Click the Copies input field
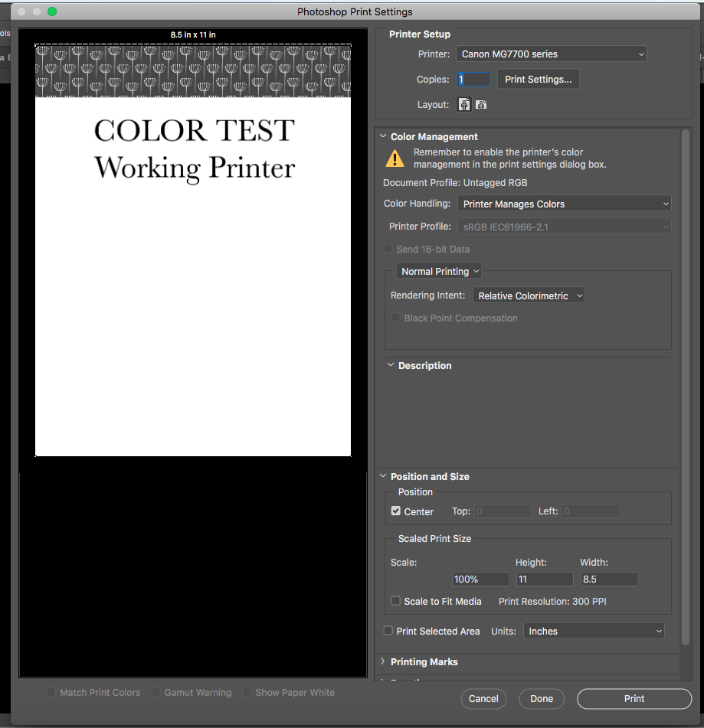Screen dimensions: 704x728 point(473,79)
